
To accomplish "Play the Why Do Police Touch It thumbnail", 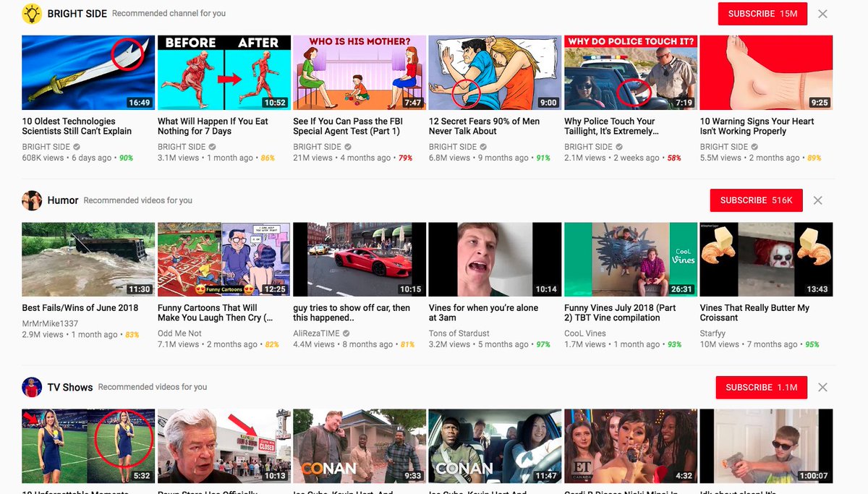I will point(631,72).
